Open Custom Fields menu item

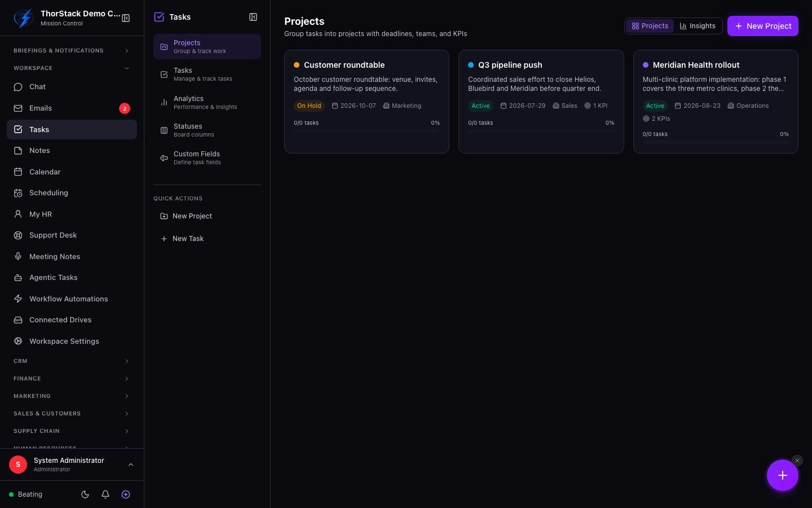pos(207,158)
